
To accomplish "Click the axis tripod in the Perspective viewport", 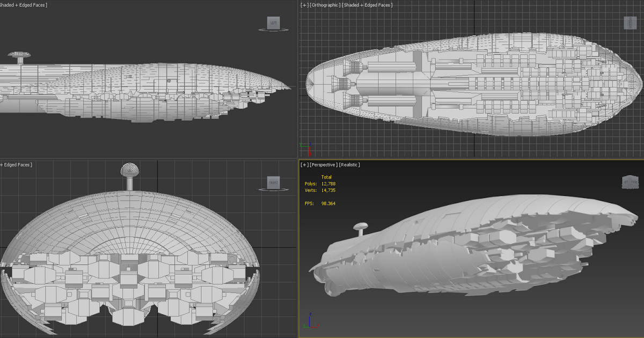I will [311, 321].
